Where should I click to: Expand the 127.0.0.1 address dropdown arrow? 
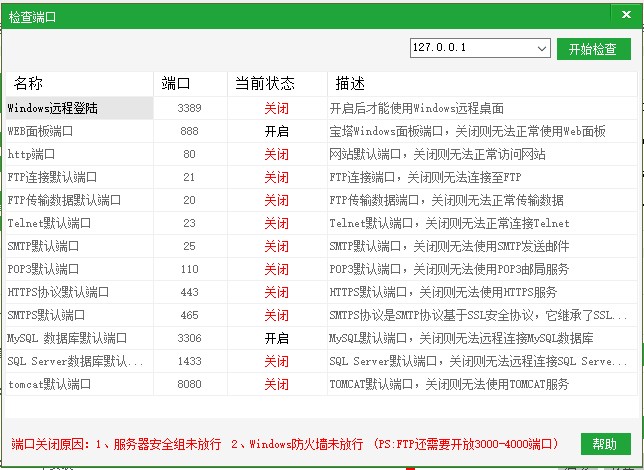click(542, 48)
